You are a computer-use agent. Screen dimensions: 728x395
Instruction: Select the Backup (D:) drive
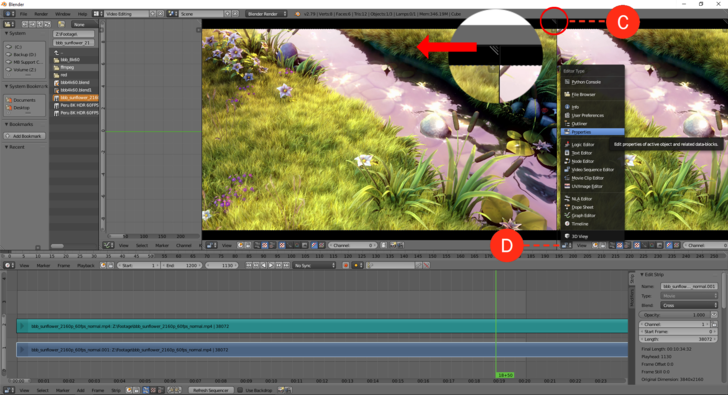[24, 54]
